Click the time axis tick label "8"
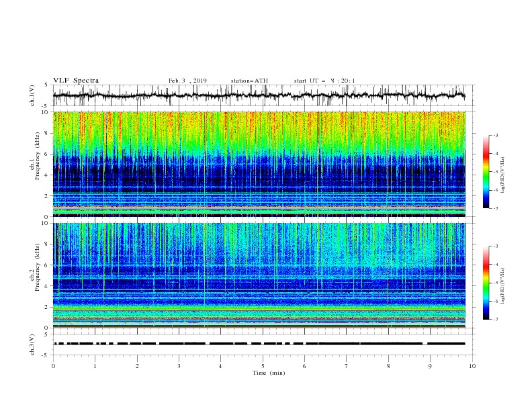 (x=388, y=366)
